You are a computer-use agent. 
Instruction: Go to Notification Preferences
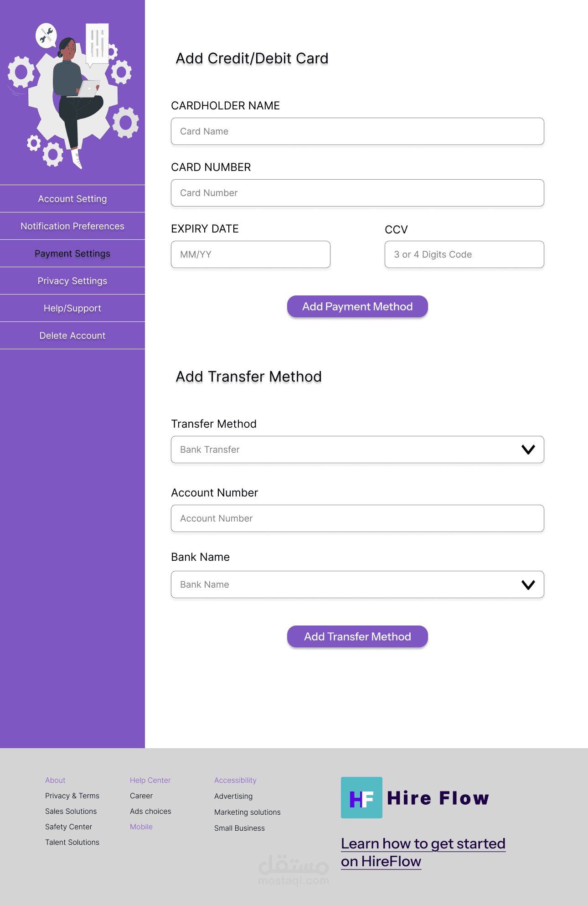coord(72,226)
